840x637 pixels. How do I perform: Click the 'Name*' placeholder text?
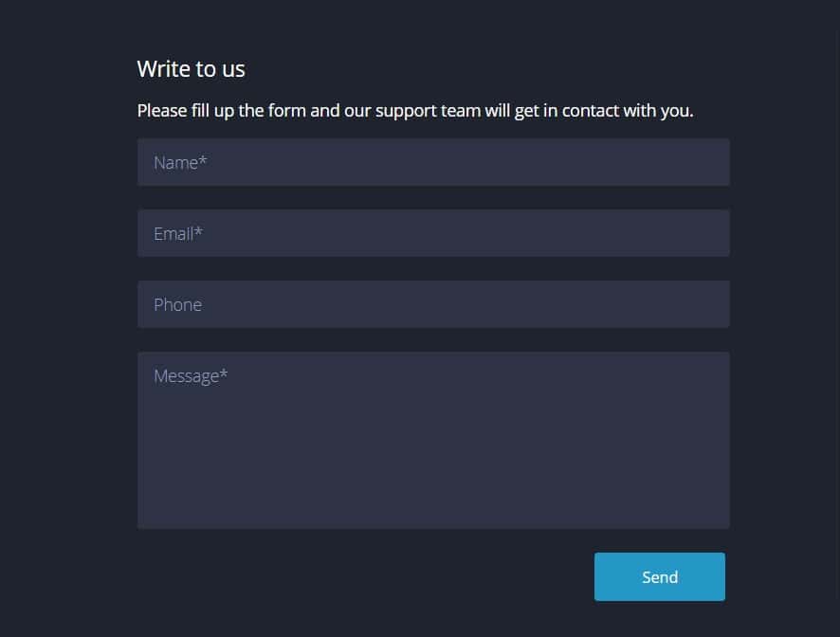[180, 163]
